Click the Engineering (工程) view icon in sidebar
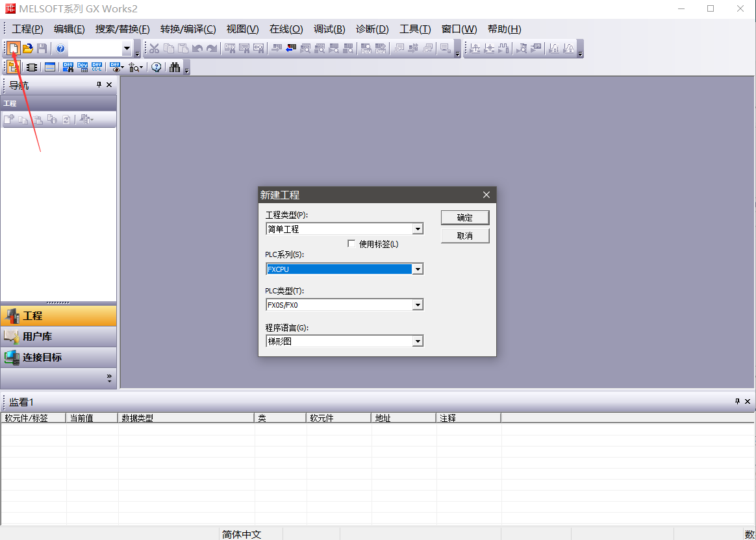This screenshot has height=540, width=756. coord(12,316)
